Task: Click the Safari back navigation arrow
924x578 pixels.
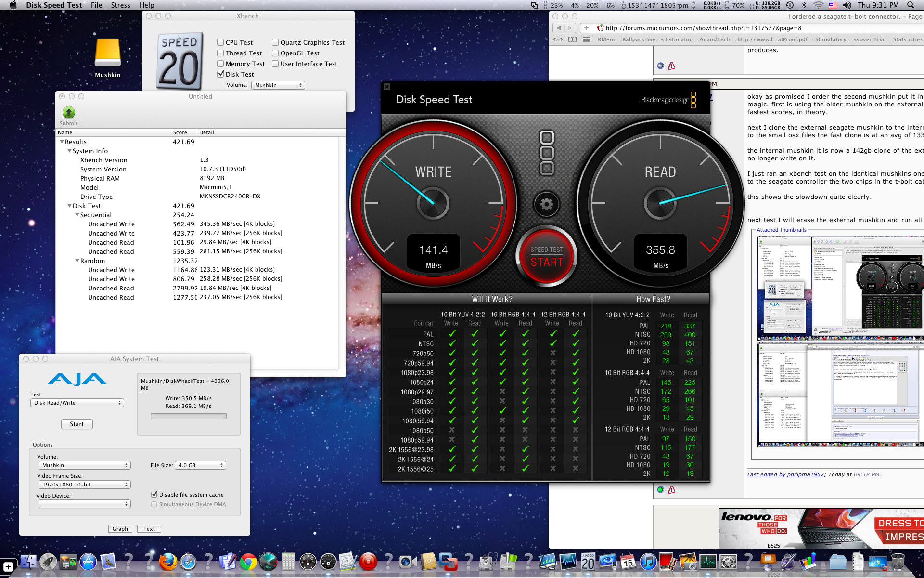Action: [x=559, y=28]
